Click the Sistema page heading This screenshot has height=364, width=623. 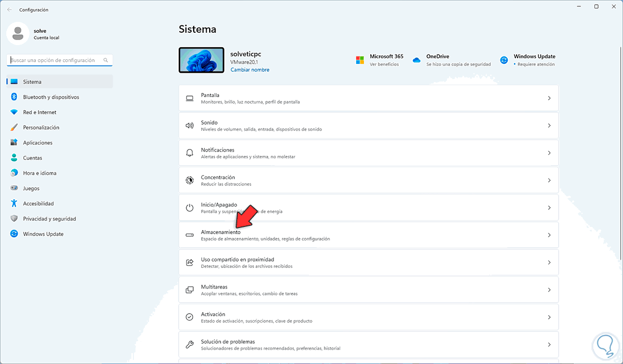[x=197, y=29]
